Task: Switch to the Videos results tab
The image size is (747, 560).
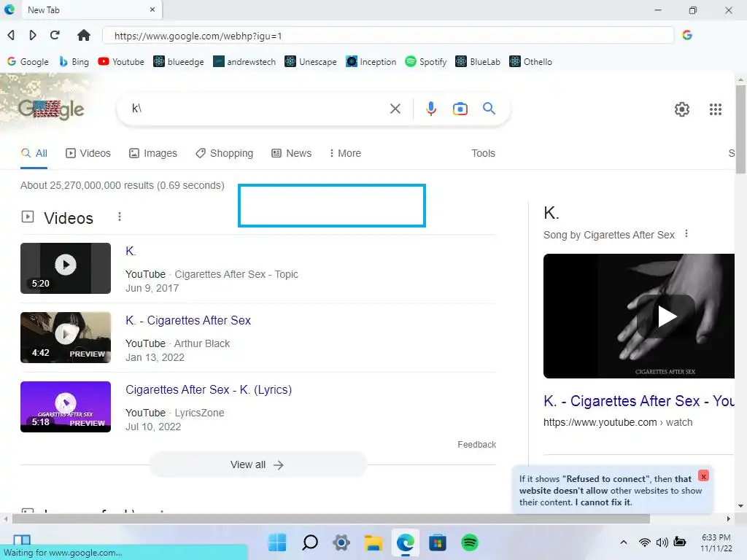Action: 88,153
